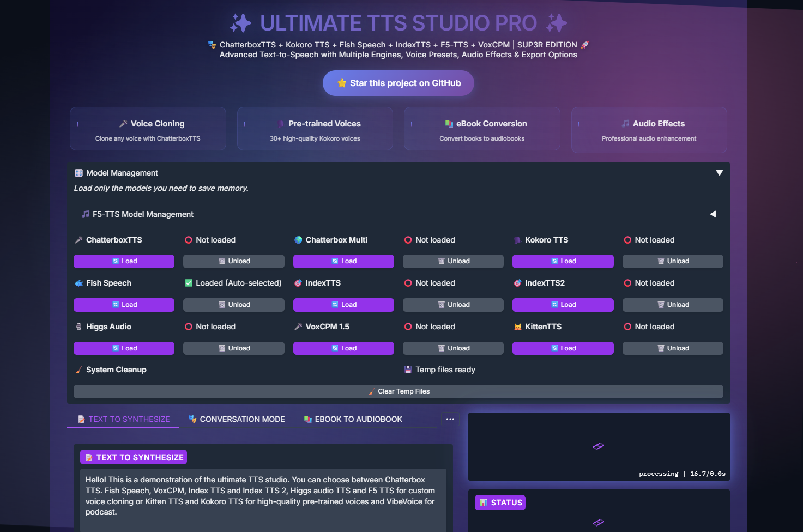
Task: Click the eBook Conversion books icon
Action: point(449,124)
